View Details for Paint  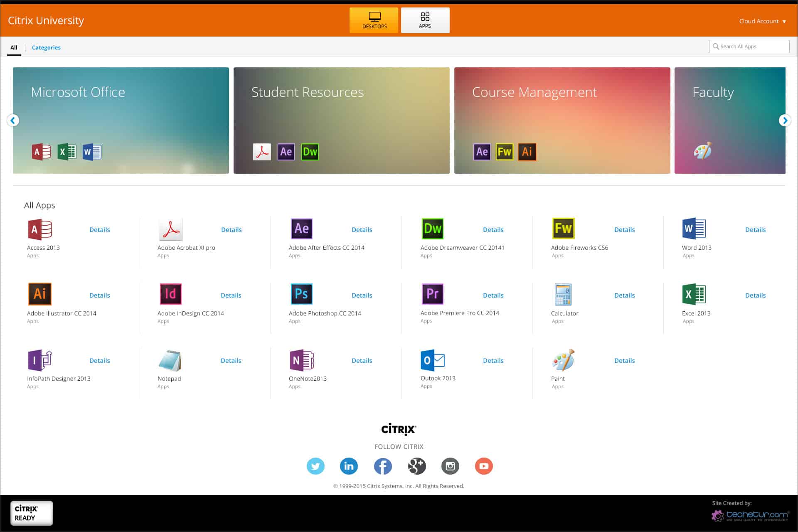(x=625, y=361)
